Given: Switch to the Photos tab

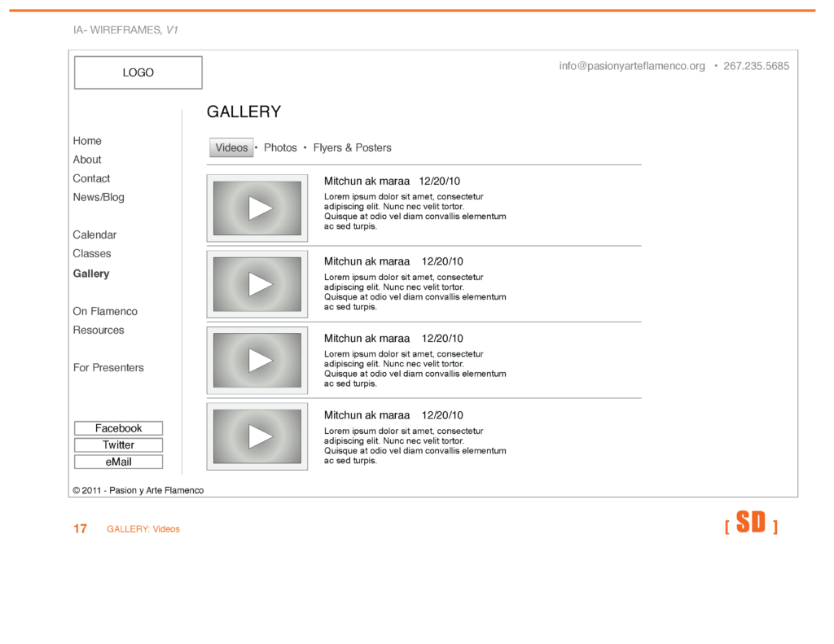Looking at the screenshot, I should coord(280,147).
